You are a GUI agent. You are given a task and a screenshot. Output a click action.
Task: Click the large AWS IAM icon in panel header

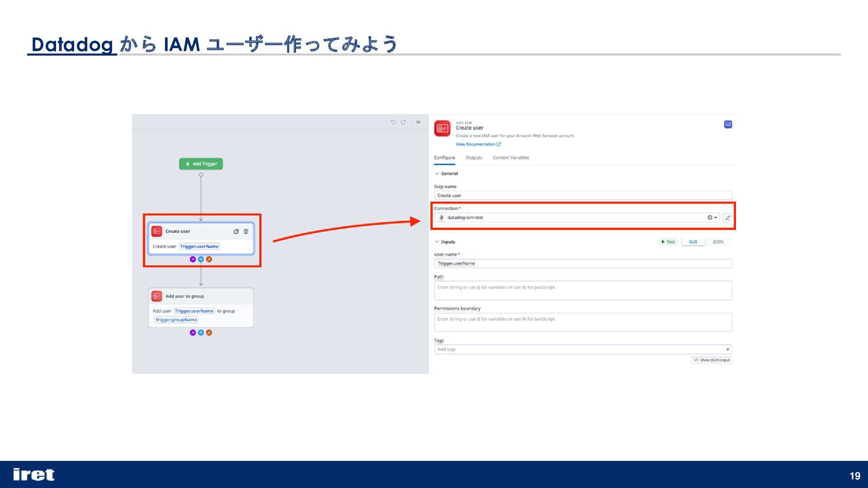click(442, 128)
